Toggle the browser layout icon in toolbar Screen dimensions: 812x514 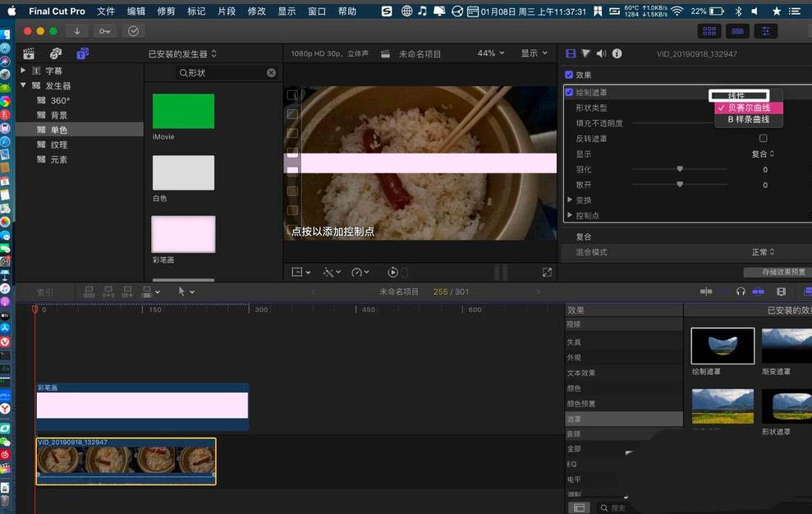[x=709, y=31]
